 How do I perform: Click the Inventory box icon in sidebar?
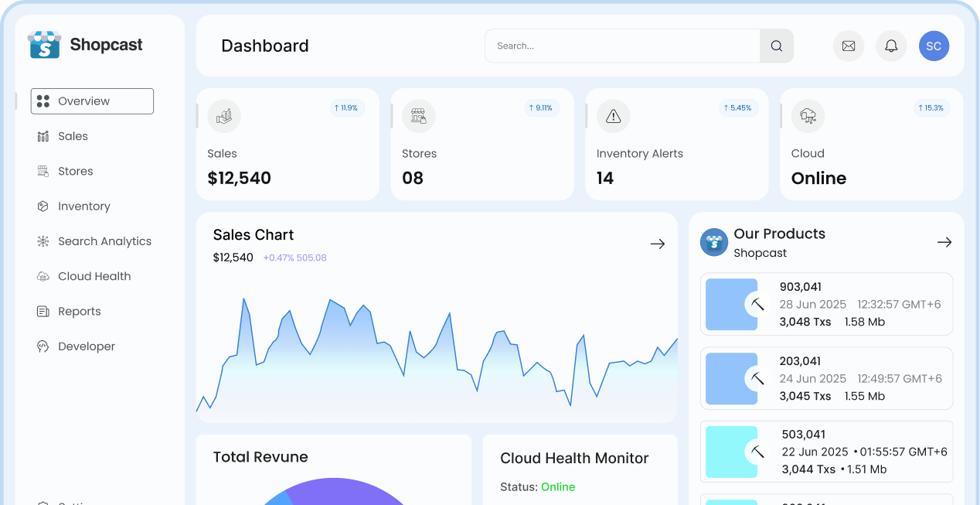(x=44, y=206)
